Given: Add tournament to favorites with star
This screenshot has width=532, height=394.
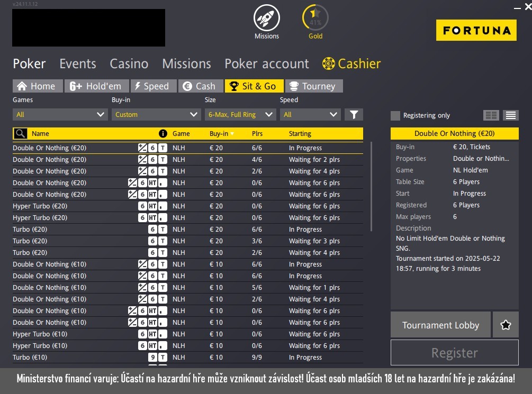Looking at the screenshot, I should pos(506,325).
